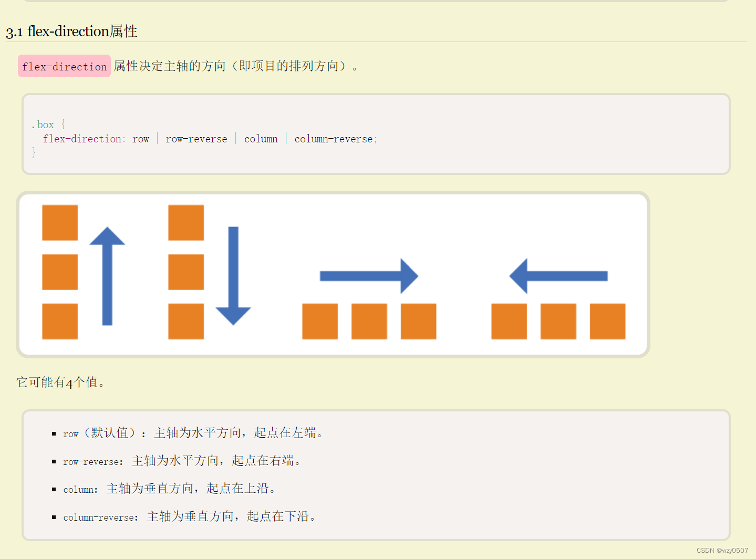This screenshot has width=756, height=559.
Task: Click the column-reverse description list item
Action: 190,516
